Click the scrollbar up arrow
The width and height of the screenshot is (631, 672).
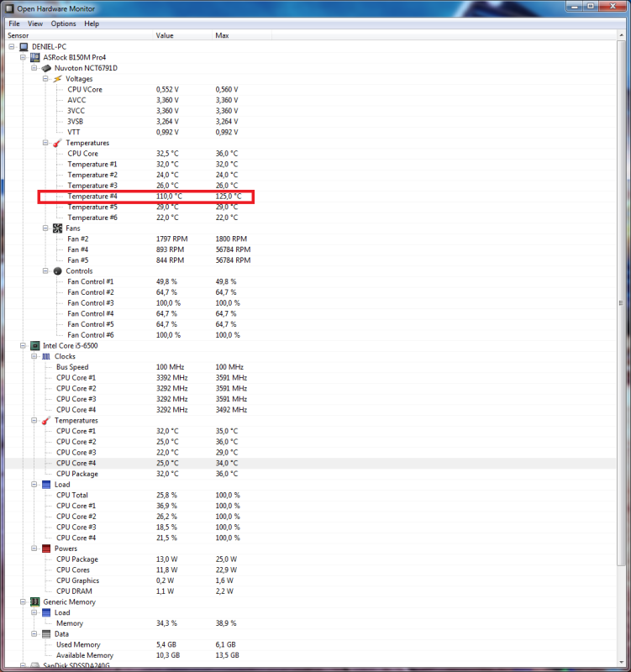pos(621,35)
